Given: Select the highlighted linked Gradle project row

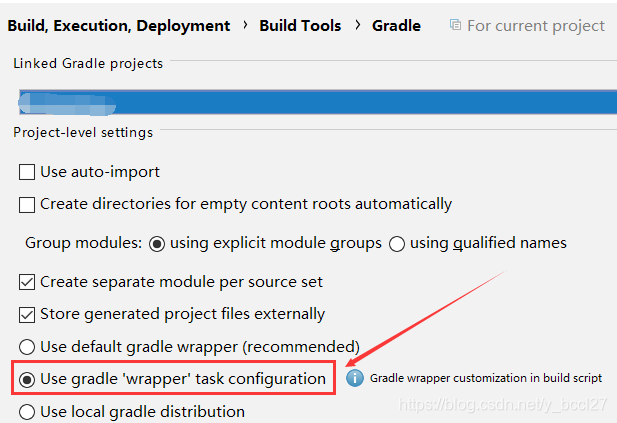Looking at the screenshot, I should point(318,102).
